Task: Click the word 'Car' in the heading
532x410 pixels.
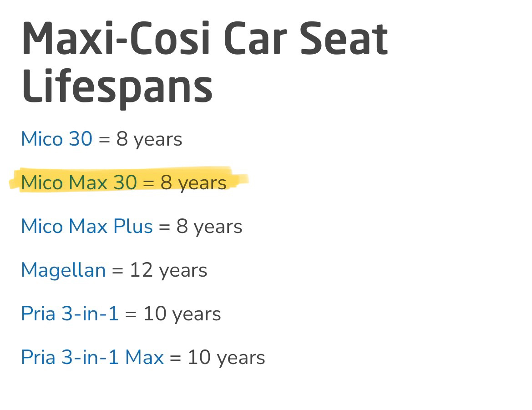Action: pos(255,38)
